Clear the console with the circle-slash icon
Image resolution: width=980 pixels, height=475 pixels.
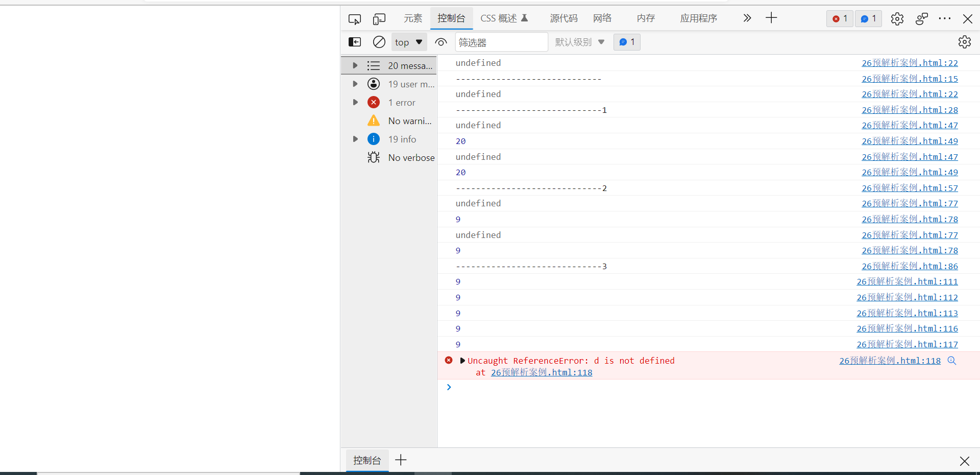[379, 42]
